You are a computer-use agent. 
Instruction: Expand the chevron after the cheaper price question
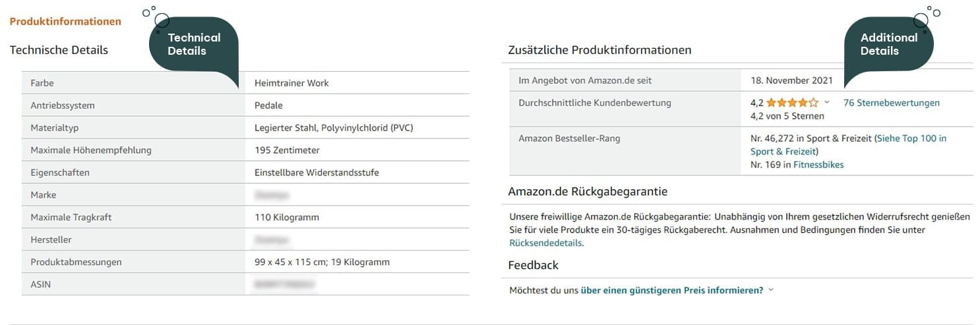pos(771,290)
